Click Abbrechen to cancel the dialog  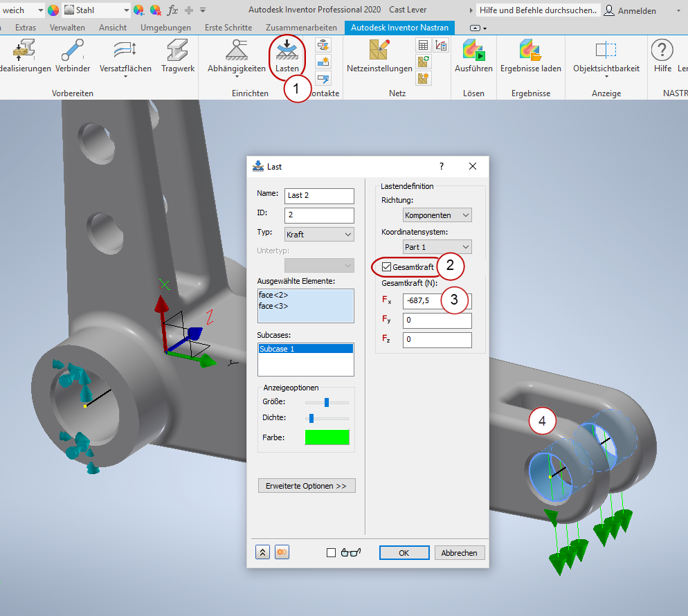(459, 553)
